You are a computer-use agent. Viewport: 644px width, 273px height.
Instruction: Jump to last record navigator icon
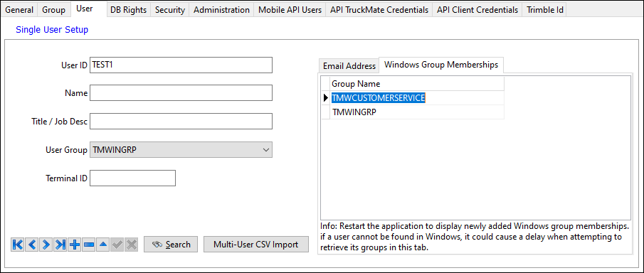(60, 245)
